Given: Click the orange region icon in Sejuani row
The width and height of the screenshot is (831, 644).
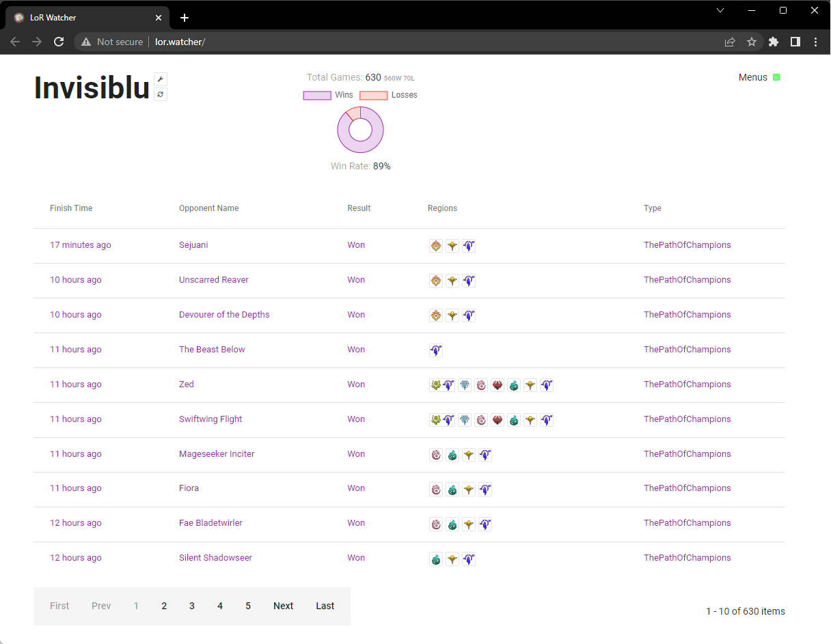Looking at the screenshot, I should click(436, 246).
